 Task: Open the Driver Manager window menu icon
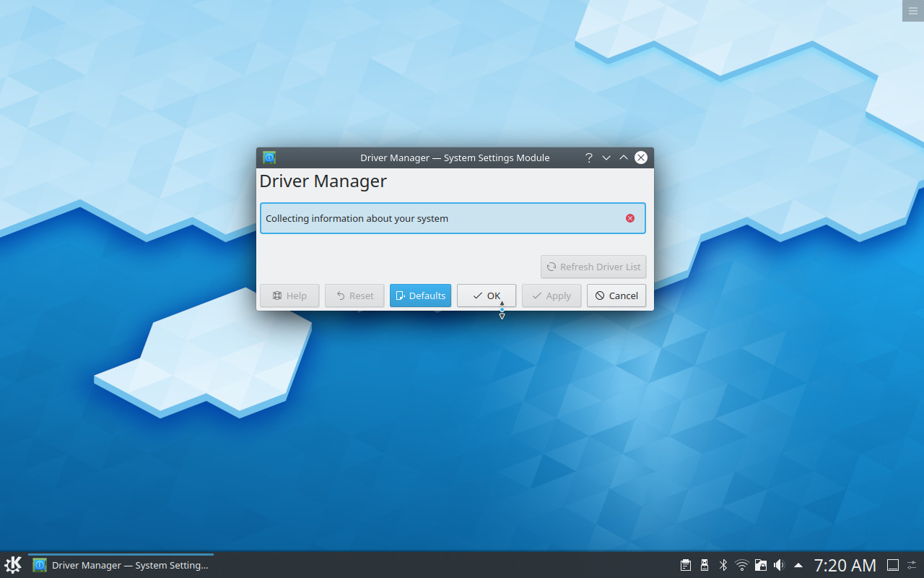[269, 158]
